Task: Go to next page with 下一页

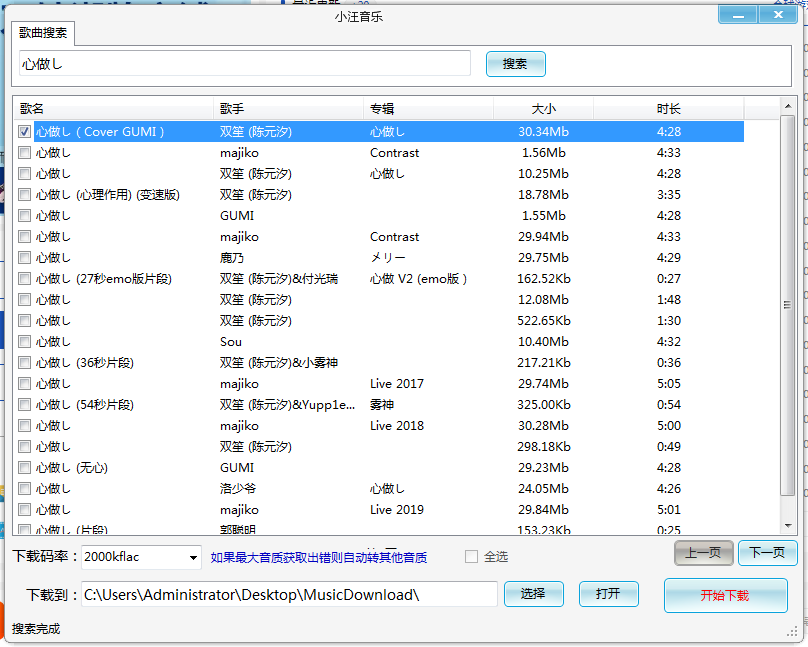Action: click(767, 553)
